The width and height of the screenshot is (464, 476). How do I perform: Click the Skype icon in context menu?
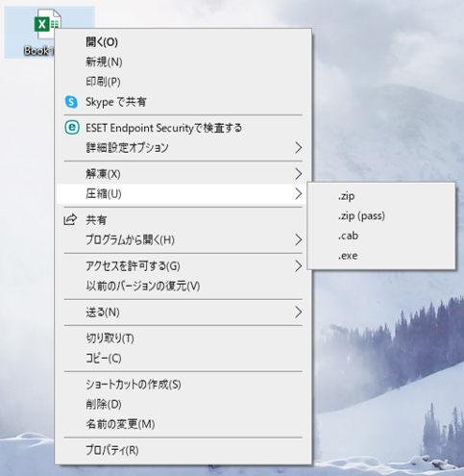click(x=71, y=102)
